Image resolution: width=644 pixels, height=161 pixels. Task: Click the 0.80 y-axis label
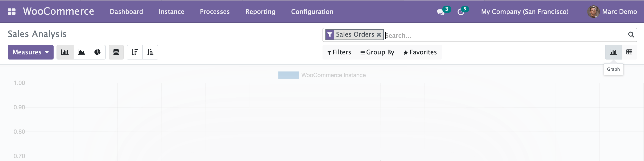click(x=19, y=132)
